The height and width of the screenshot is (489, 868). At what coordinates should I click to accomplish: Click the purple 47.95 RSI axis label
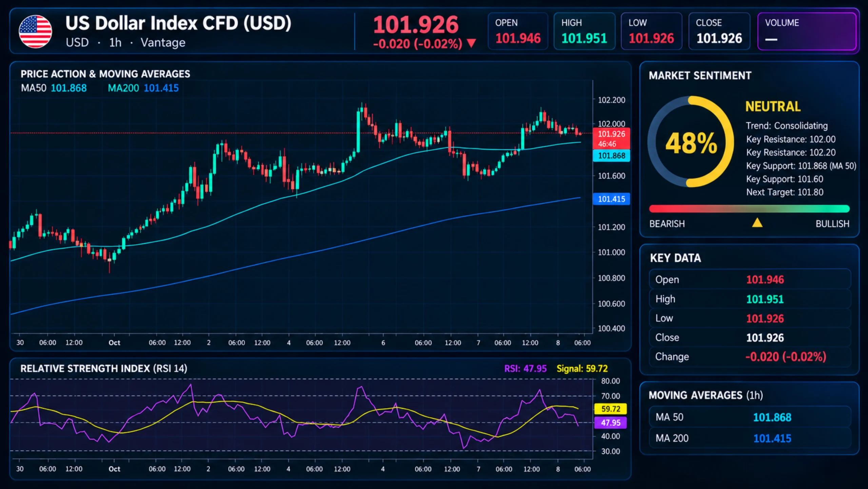[x=611, y=423]
